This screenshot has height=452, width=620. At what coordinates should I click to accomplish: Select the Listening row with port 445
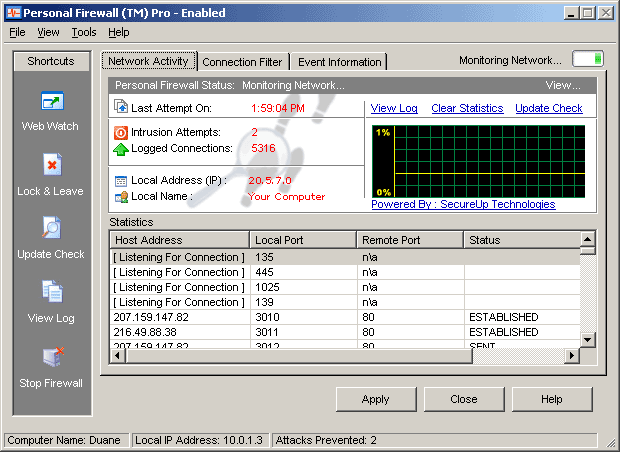click(345, 272)
